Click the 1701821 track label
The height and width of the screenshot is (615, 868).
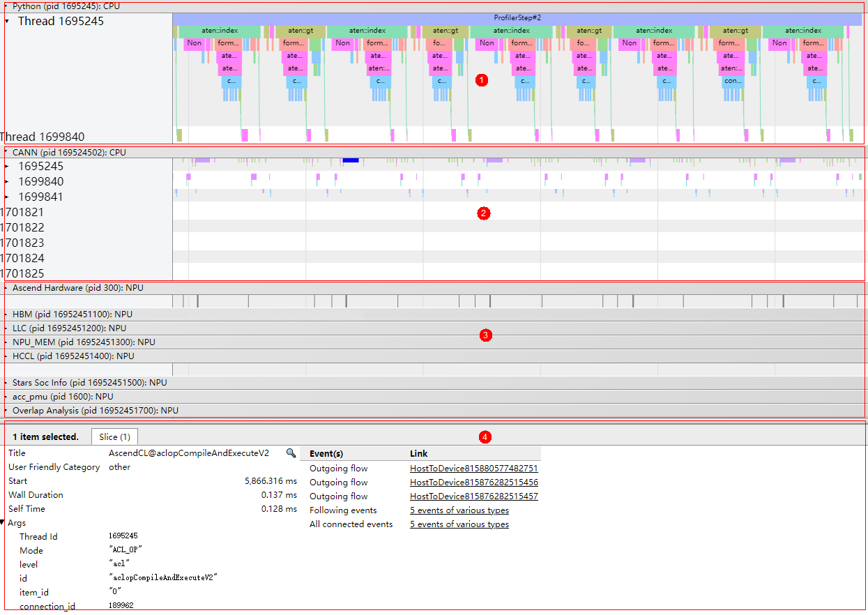(x=22, y=212)
